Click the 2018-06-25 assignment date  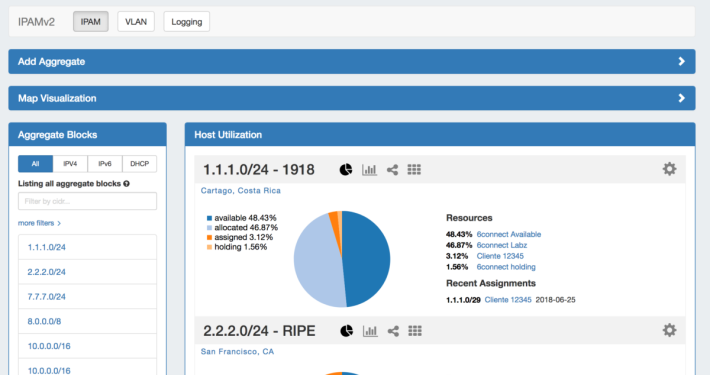(556, 300)
